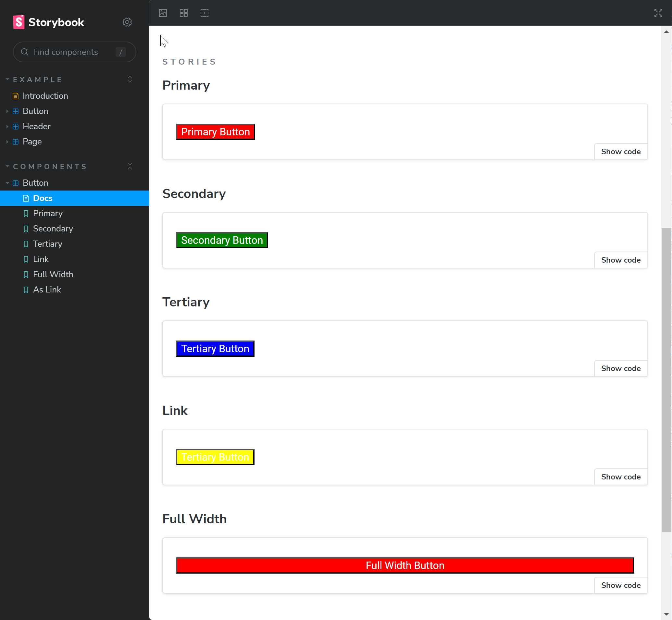Open the Tertiary story in the sidebar
Image resolution: width=672 pixels, height=620 pixels.
48,244
